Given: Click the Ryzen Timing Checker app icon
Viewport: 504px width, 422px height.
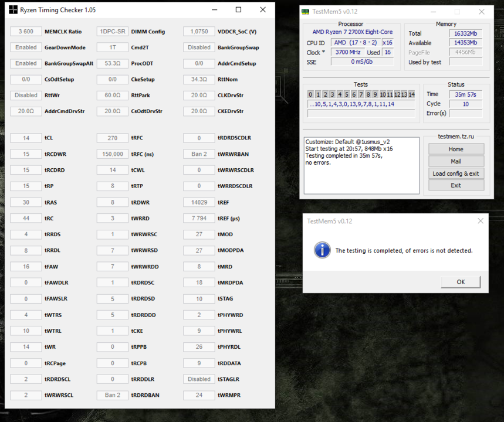Looking at the screenshot, I should [13, 10].
